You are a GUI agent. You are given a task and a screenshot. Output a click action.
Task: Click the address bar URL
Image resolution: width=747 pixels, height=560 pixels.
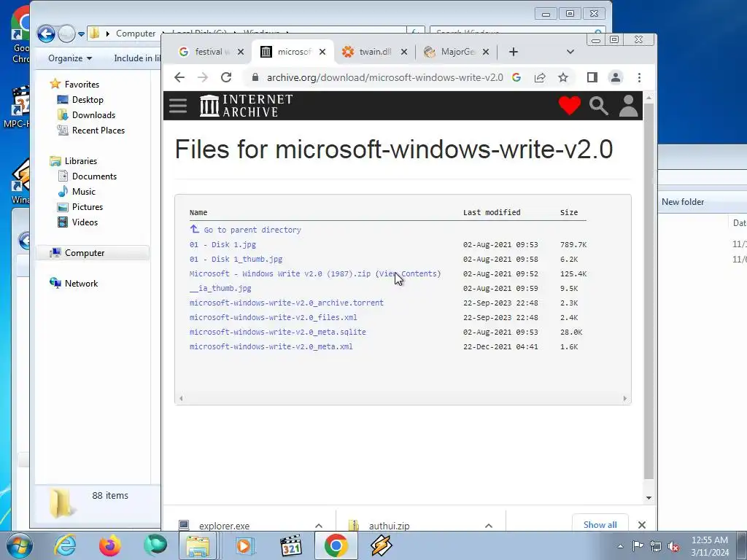(385, 77)
